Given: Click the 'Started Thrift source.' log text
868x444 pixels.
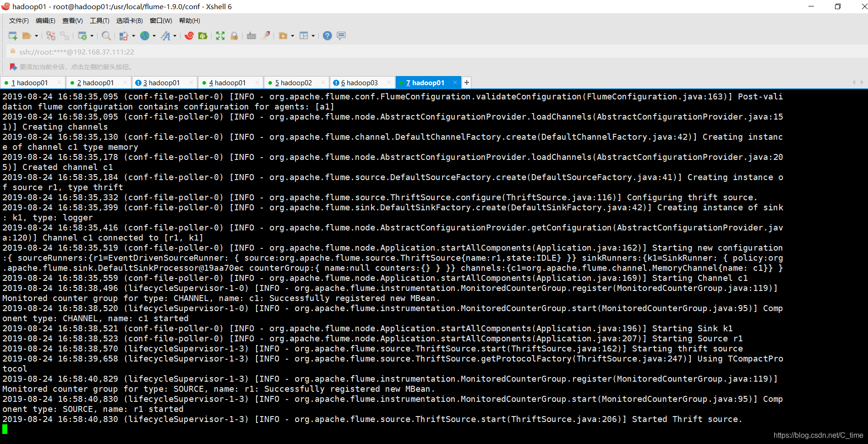Looking at the screenshot, I should 687,419.
